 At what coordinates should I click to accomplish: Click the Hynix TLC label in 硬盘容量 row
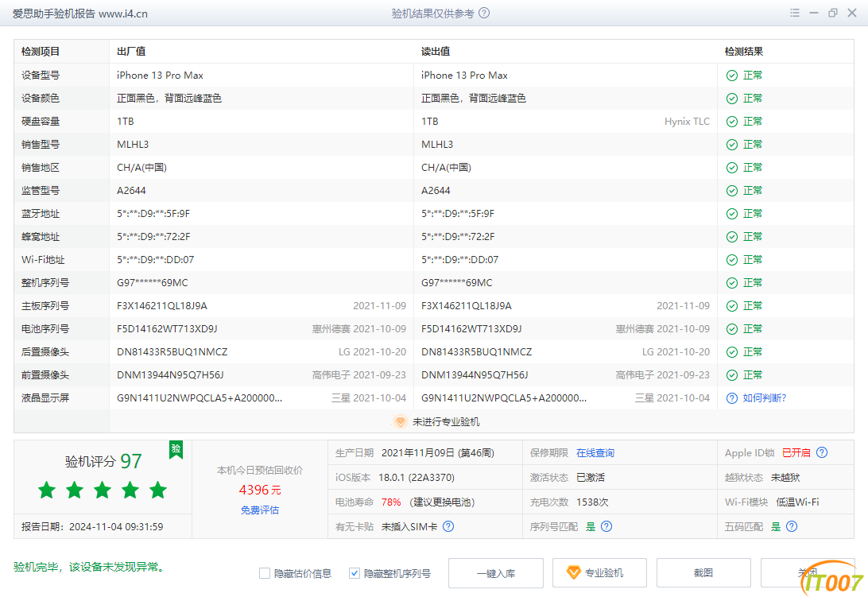tap(687, 121)
